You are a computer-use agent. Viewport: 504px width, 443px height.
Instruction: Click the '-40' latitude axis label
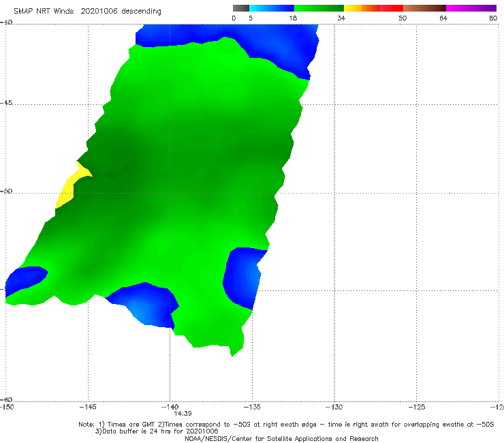click(6, 22)
